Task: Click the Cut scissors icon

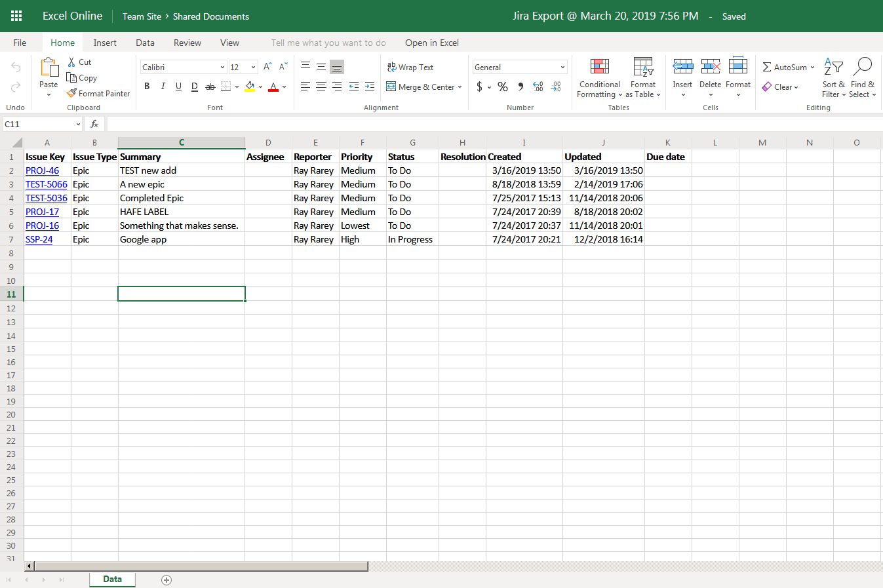Action: pos(72,62)
